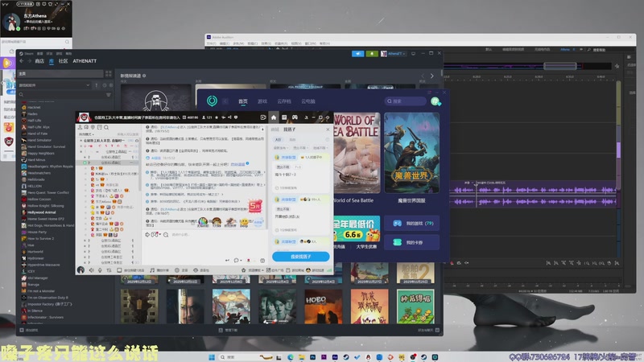This screenshot has width=644, height=362.
Task: Open WeGame 我的卡券 button
Action: click(411, 242)
